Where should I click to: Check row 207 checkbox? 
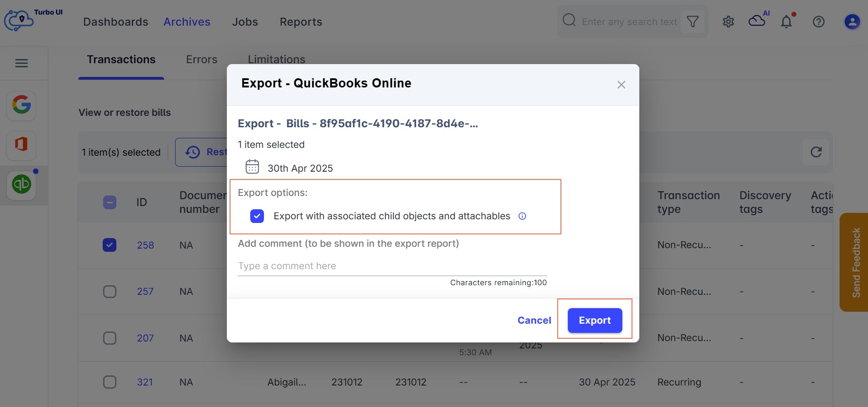(x=110, y=338)
